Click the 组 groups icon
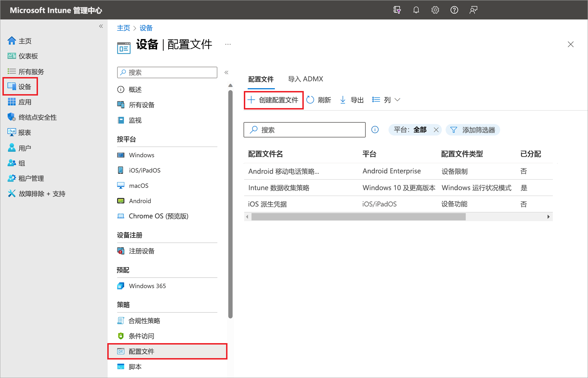 click(12, 163)
